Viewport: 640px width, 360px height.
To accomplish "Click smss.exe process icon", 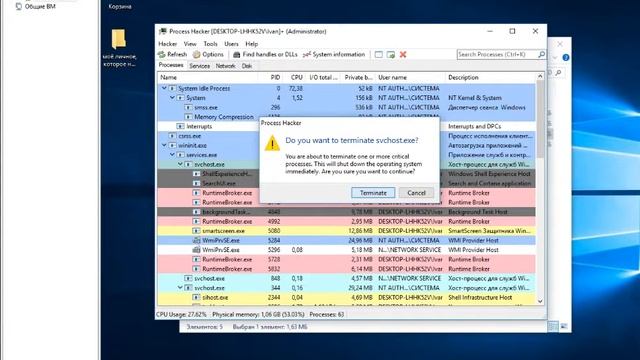I will [x=188, y=107].
